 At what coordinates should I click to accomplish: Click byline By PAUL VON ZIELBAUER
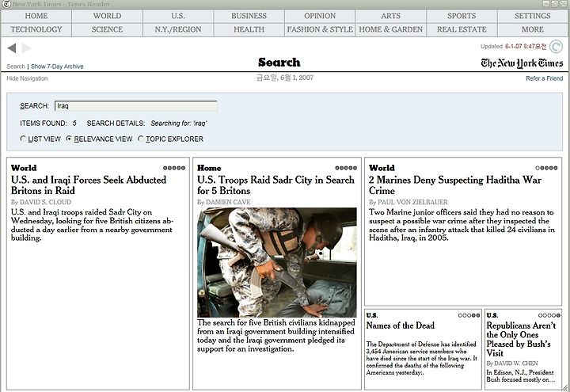(408, 202)
